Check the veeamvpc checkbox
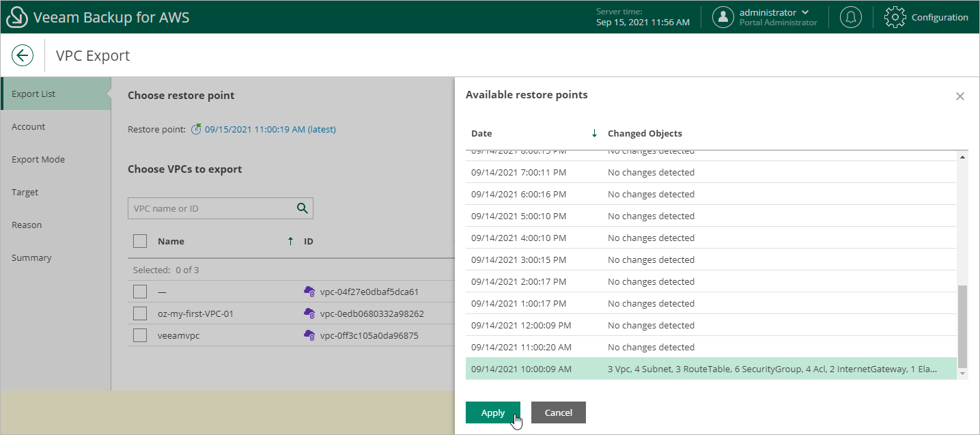Image resolution: width=980 pixels, height=435 pixels. point(139,335)
